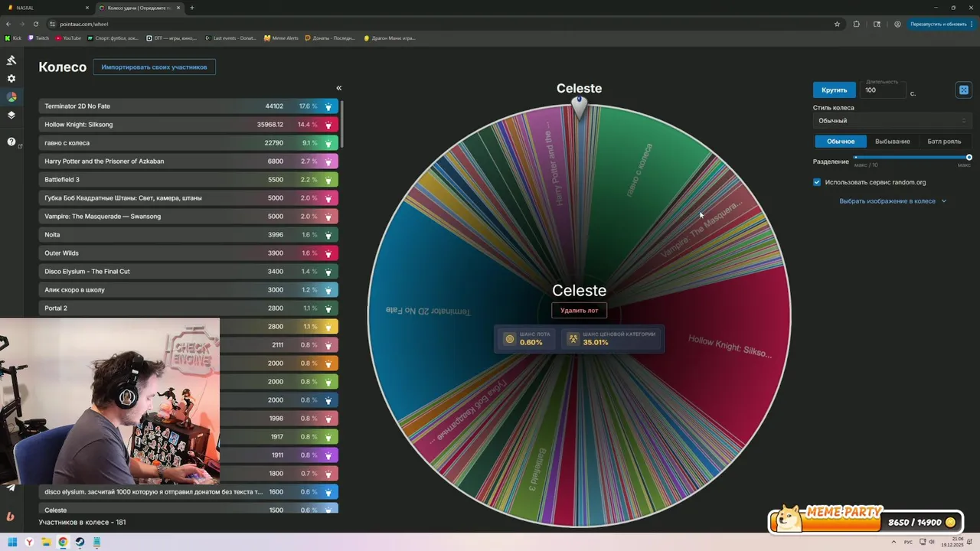Click the Крутить spin button
The height and width of the screenshot is (551, 980).
[835, 90]
